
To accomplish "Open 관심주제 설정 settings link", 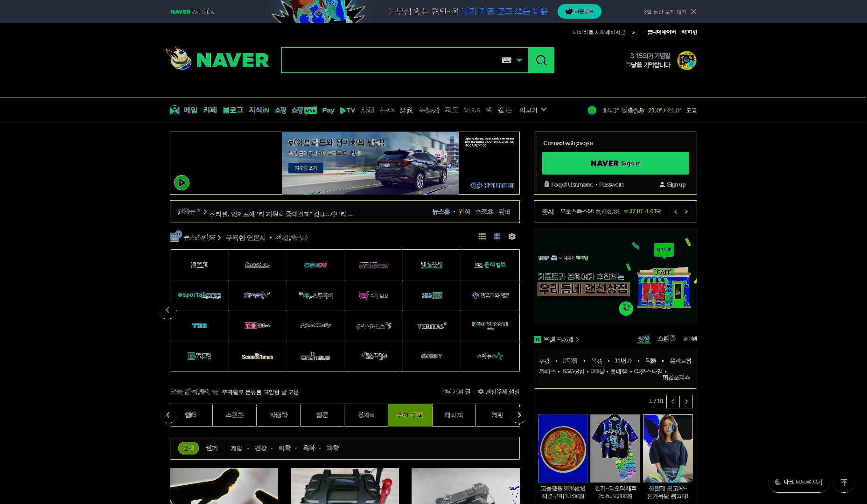I will tap(498, 392).
